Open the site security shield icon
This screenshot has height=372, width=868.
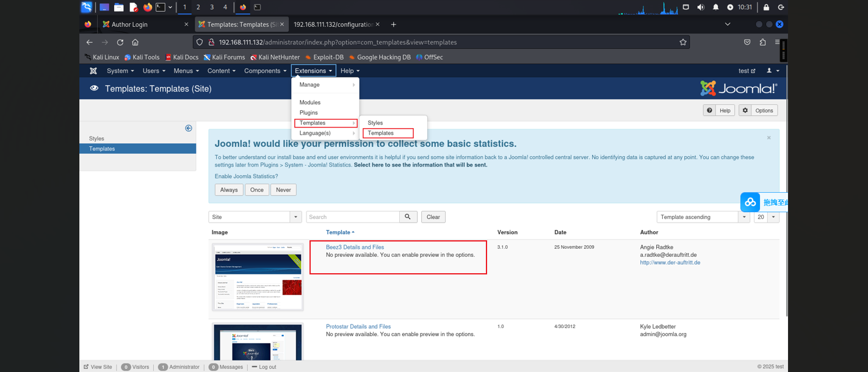(200, 42)
